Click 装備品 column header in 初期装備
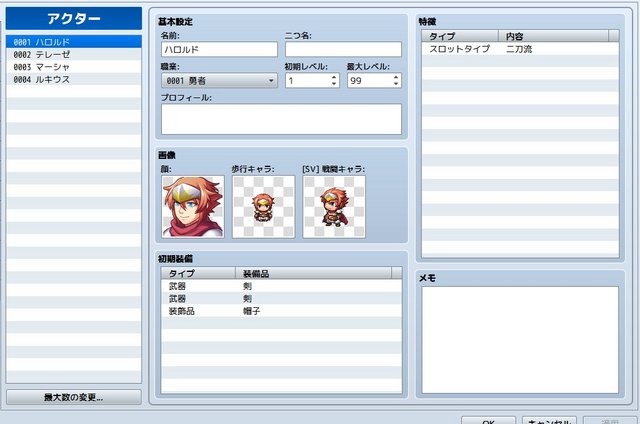 click(x=313, y=273)
